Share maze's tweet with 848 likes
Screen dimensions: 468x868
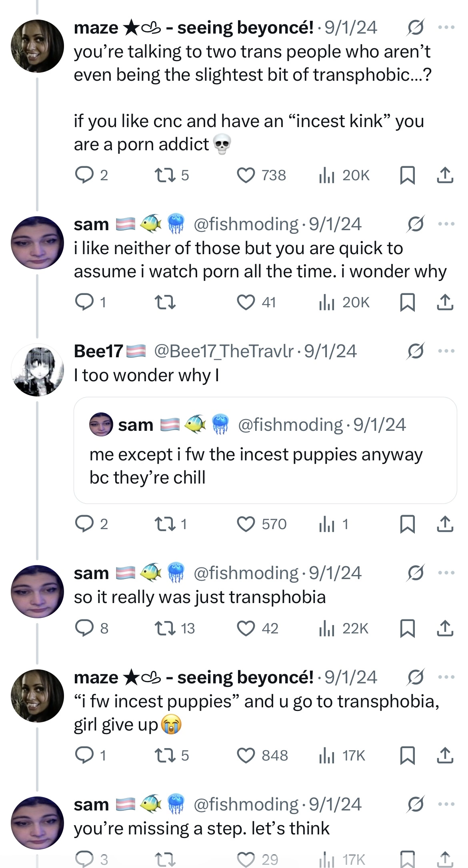point(445,755)
